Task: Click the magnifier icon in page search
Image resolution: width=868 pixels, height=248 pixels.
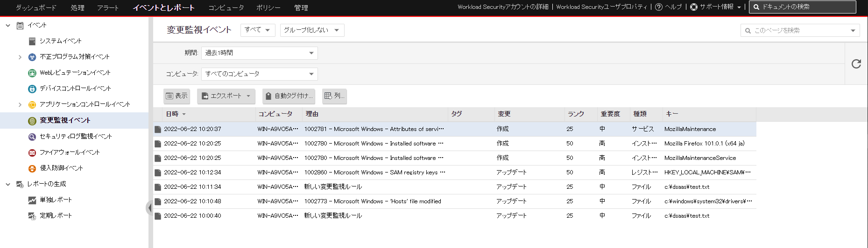Action: coord(748,31)
